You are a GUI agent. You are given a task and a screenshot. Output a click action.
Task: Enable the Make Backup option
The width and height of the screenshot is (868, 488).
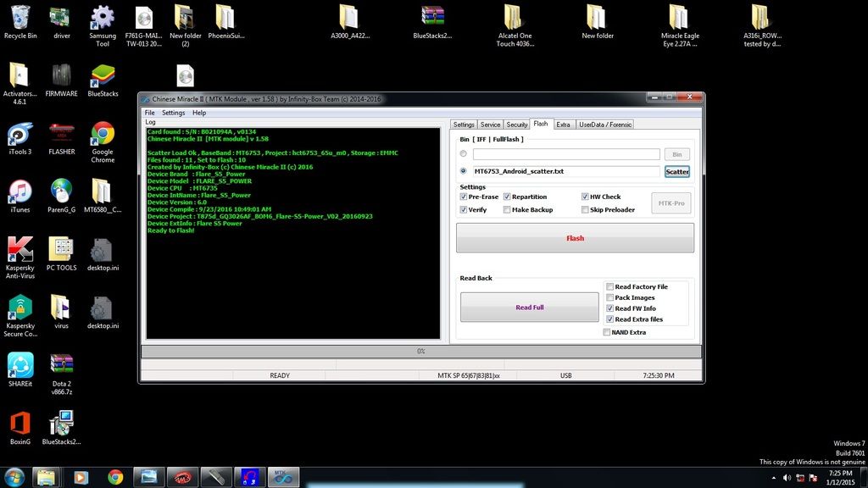pos(507,209)
